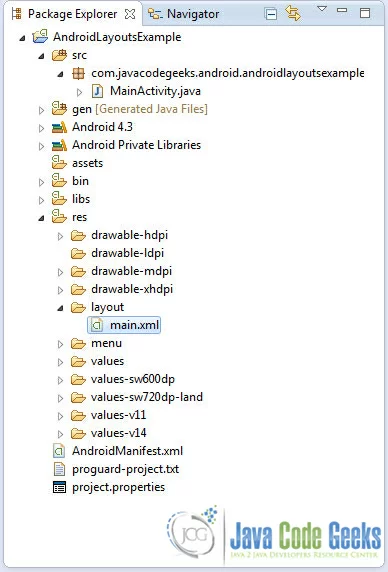Expand Android Private Libraries arrow

click(42, 146)
